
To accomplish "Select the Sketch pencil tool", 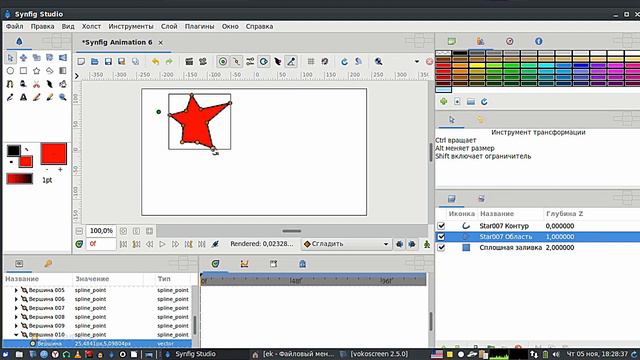I will click(x=36, y=97).
